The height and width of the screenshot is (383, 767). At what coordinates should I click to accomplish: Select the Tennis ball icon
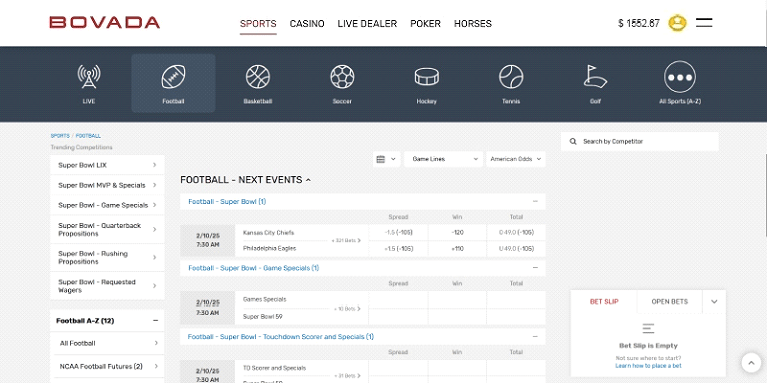tap(511, 77)
